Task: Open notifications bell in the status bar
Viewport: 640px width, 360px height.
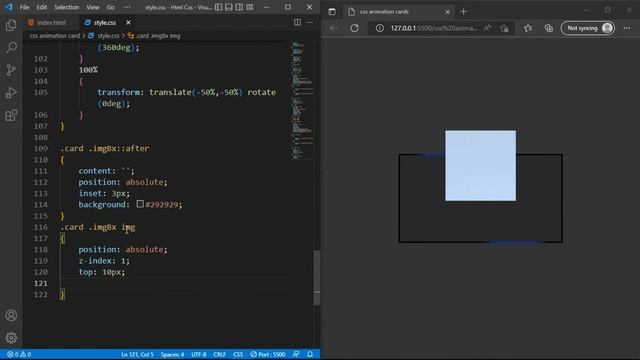Action: 310,354
